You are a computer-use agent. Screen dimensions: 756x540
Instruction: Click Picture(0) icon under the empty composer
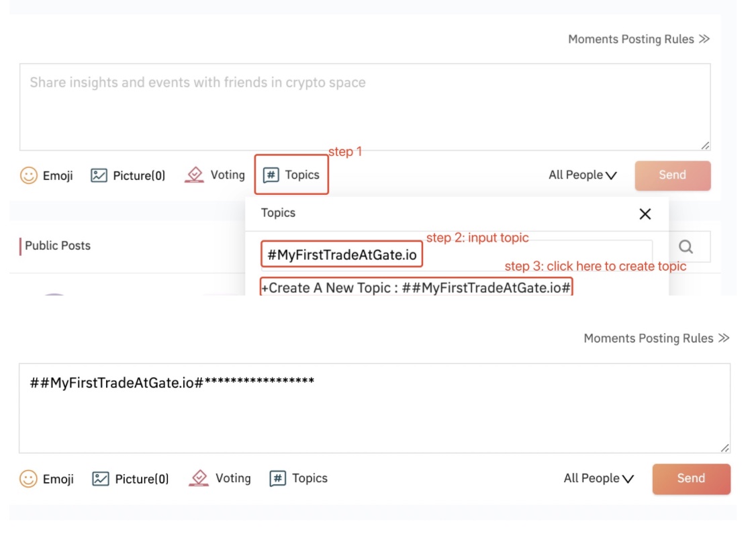99,176
